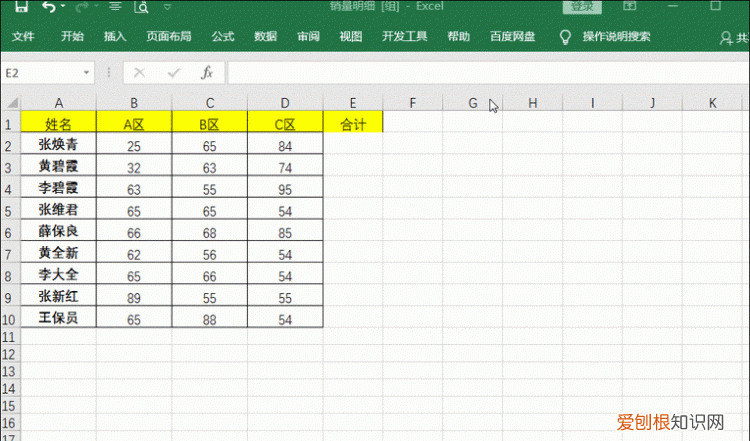The width and height of the screenshot is (750, 441).
Task: Switch to the 页面布局 ribbon tab
Action: pos(168,36)
